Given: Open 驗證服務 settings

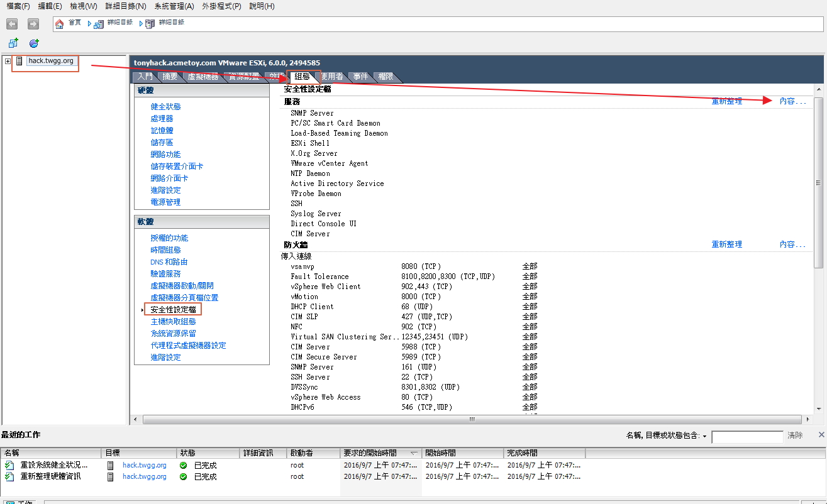Looking at the screenshot, I should 165,274.
